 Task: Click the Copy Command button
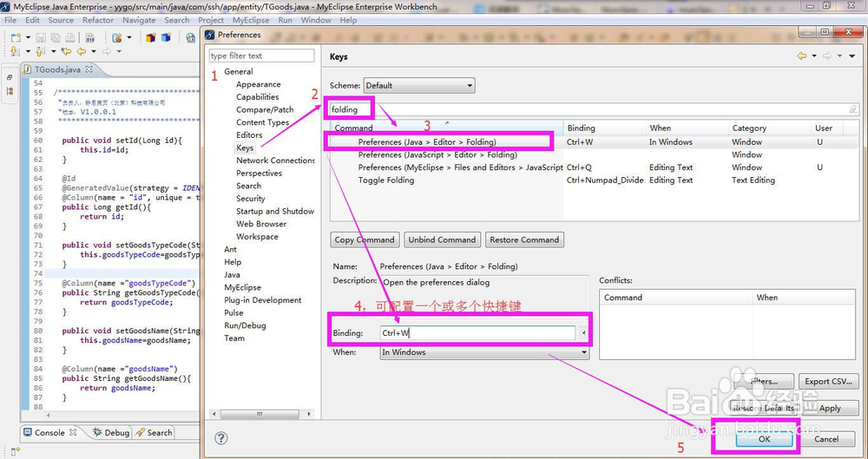[x=365, y=239]
